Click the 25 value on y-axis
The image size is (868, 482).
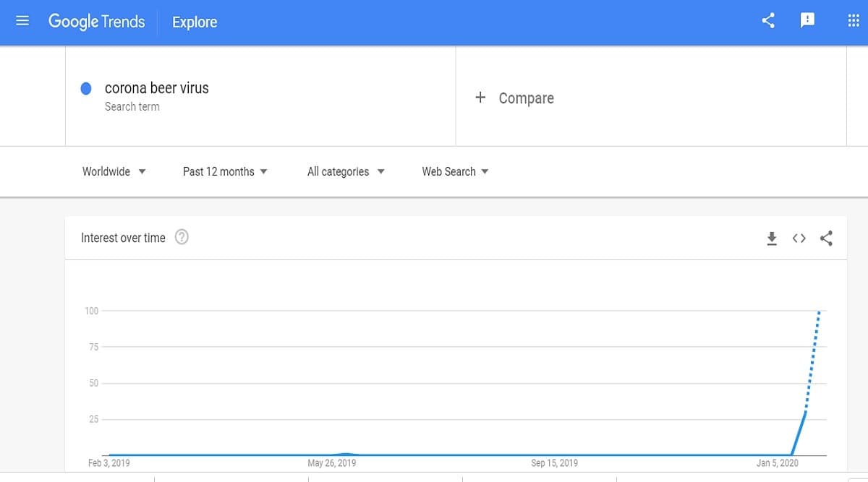(x=93, y=419)
